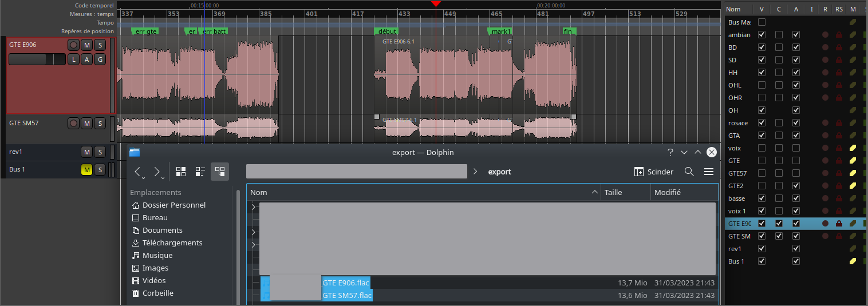This screenshot has width=868, height=306.
Task: Enable the active checkbox for voix track
Action: pos(796,148)
